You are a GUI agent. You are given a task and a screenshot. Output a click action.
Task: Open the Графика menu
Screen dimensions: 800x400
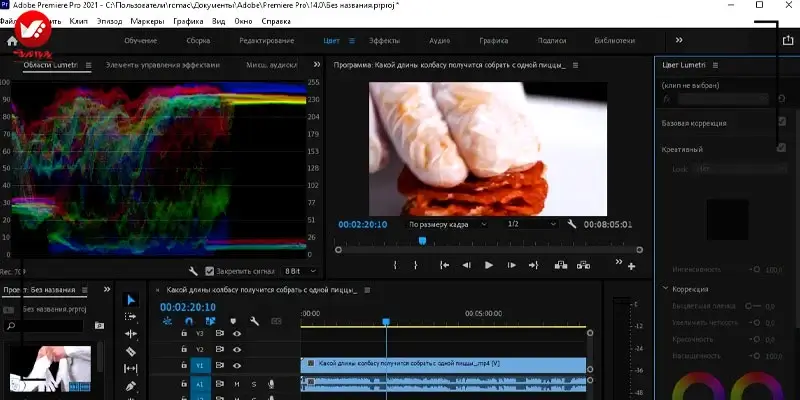188,21
